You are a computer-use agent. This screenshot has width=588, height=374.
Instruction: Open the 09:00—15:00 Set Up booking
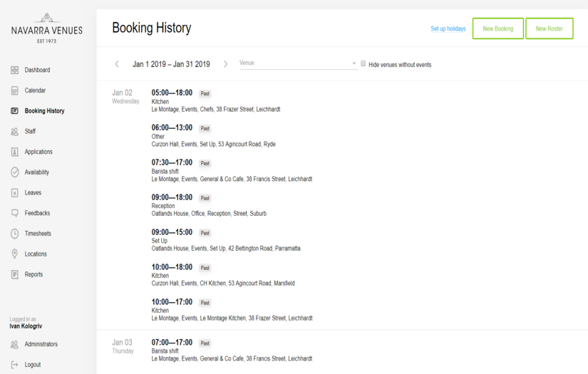226,241
